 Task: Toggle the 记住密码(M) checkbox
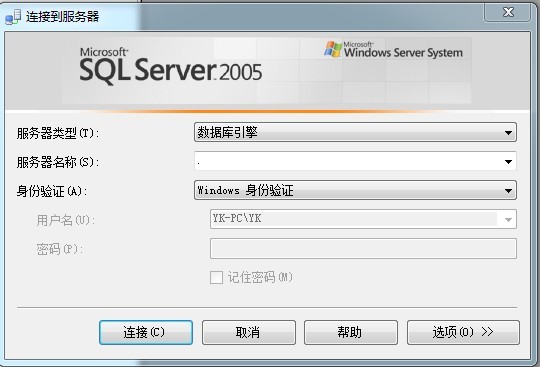coord(216,277)
